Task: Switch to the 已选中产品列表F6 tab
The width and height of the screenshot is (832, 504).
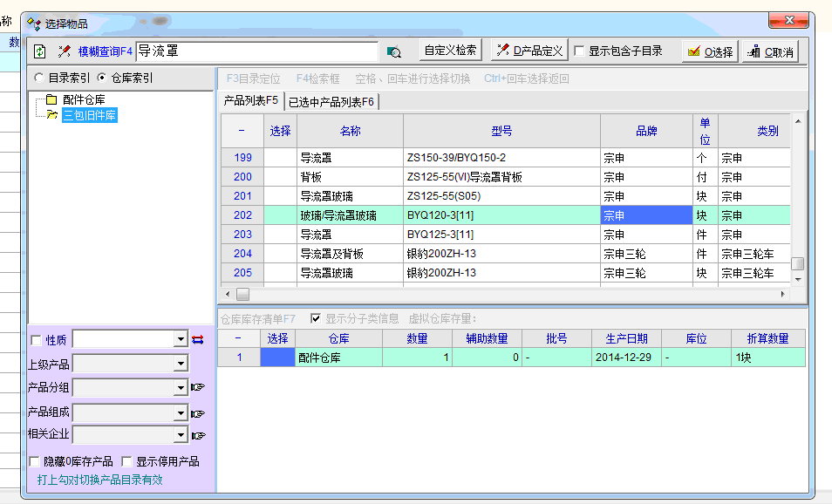Action: 331,102
